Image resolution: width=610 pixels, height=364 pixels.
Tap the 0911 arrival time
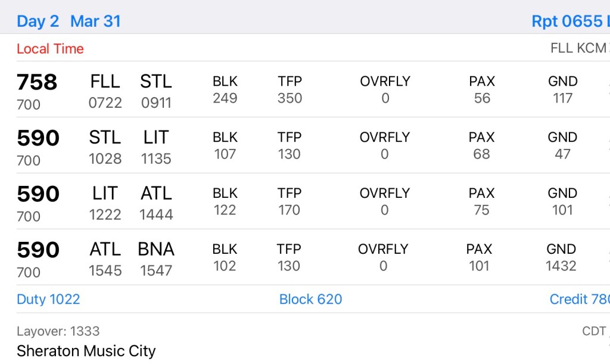tap(156, 103)
